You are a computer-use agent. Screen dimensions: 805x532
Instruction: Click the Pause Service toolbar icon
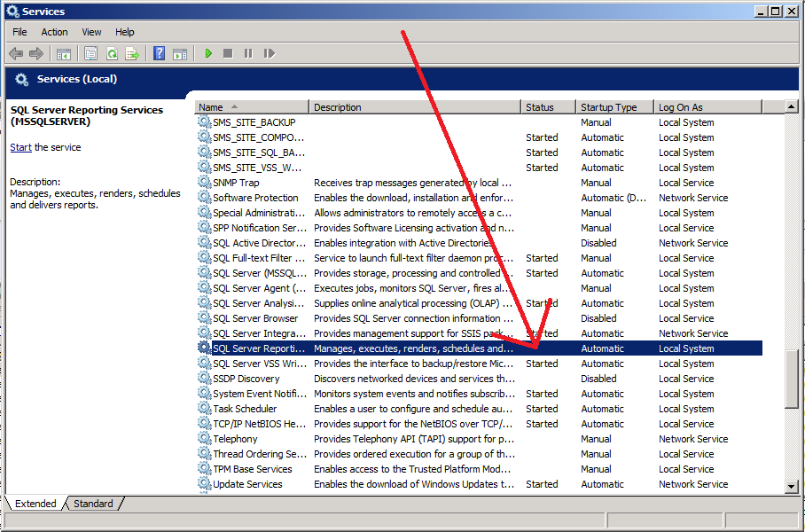pyautogui.click(x=248, y=53)
